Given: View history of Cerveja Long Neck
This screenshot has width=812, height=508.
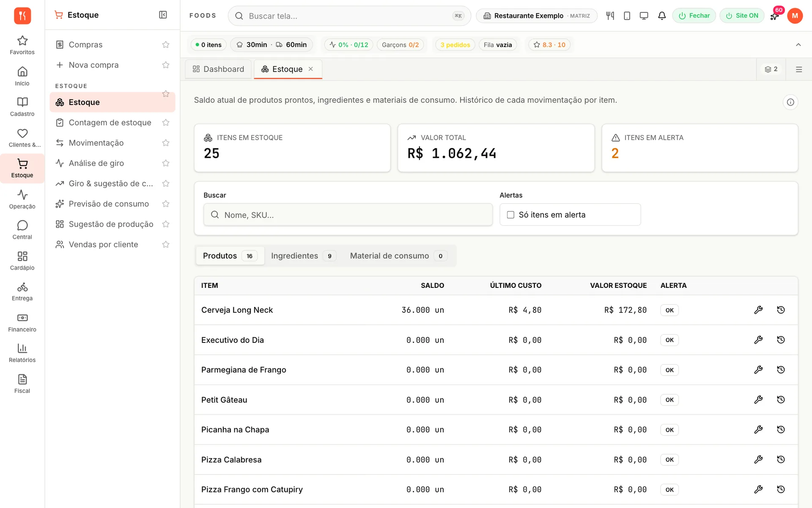Looking at the screenshot, I should click(x=781, y=310).
